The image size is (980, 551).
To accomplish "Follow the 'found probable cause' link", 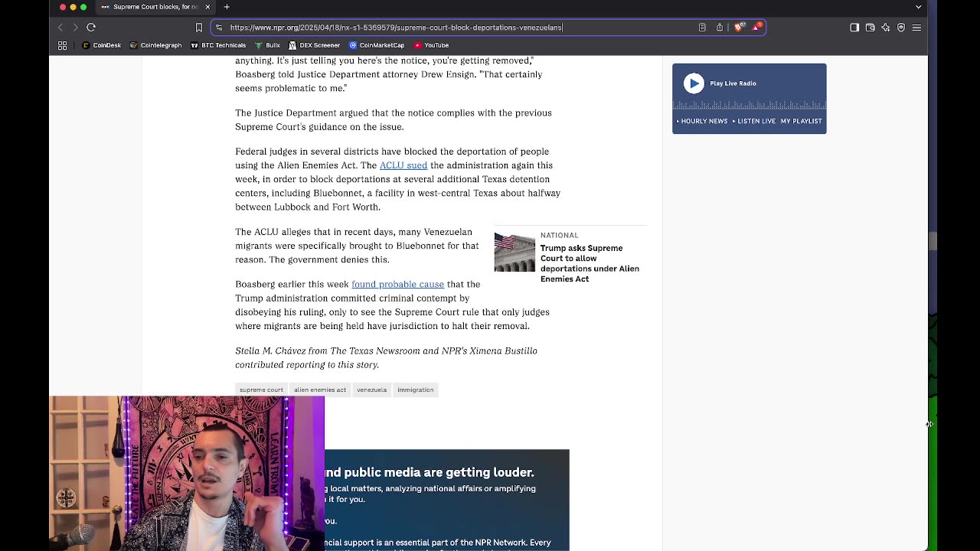I will point(397,284).
